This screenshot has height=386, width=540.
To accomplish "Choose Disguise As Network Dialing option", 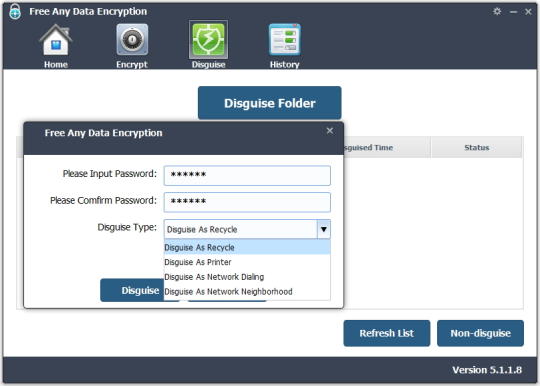I will point(247,277).
